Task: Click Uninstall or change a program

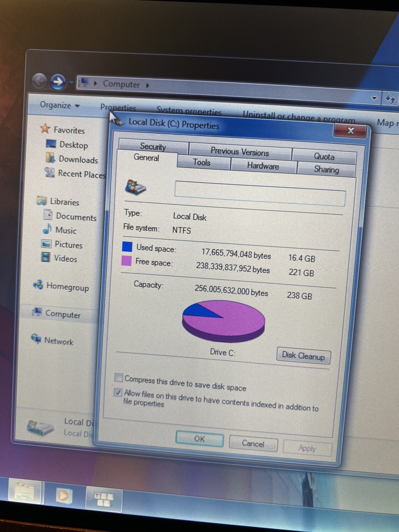Action: pos(299,117)
